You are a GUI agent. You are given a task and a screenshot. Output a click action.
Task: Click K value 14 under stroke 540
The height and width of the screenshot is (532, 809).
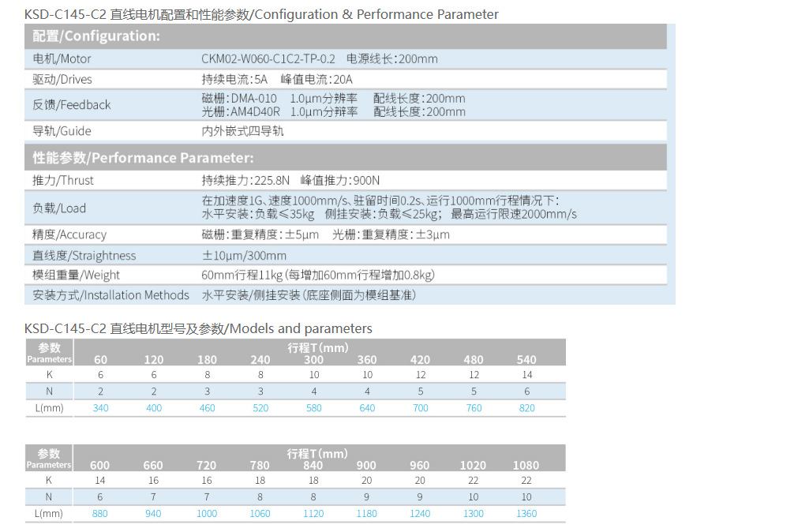[x=526, y=375]
